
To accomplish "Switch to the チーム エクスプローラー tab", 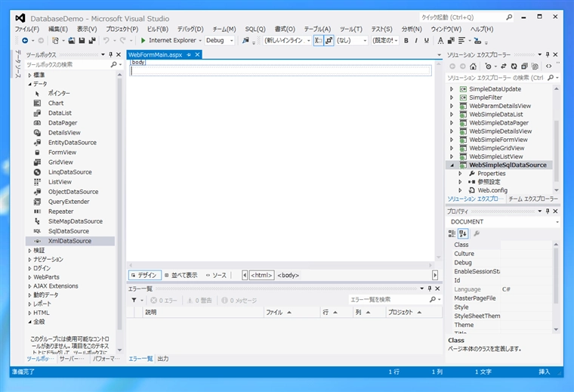I will pos(533,199).
